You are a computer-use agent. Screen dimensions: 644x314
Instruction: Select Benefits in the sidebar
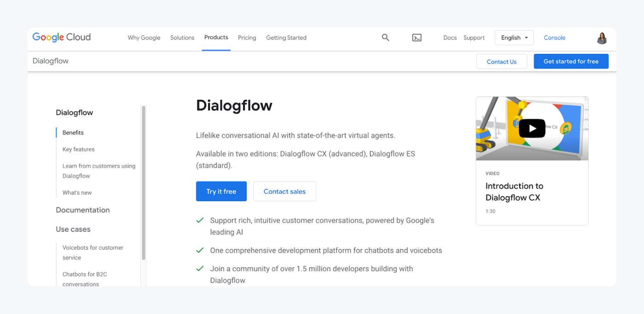click(x=73, y=133)
